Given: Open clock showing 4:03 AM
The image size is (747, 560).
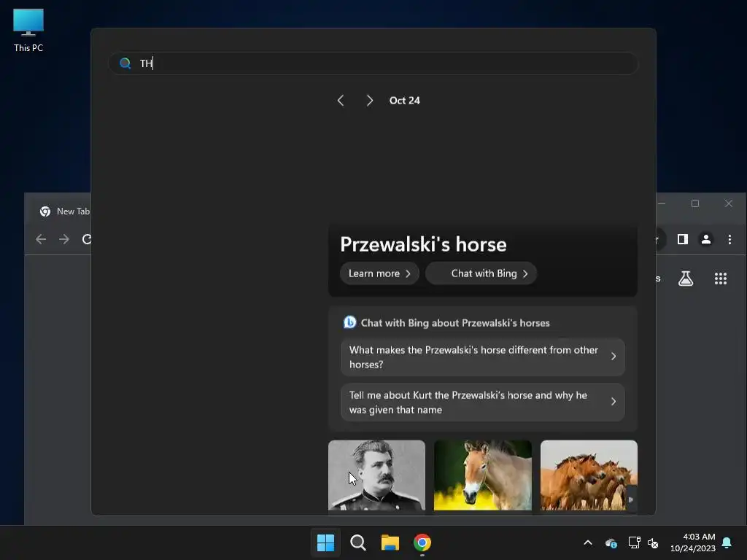Looking at the screenshot, I should click(693, 542).
